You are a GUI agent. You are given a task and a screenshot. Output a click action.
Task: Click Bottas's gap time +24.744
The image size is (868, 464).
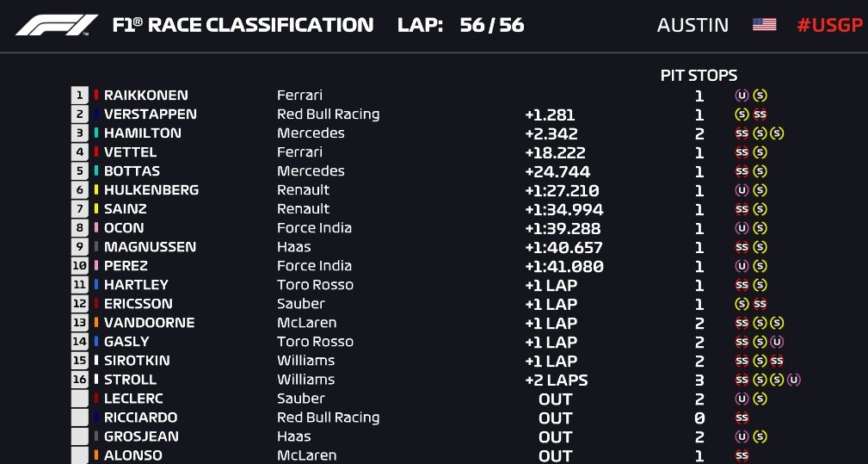point(557,171)
